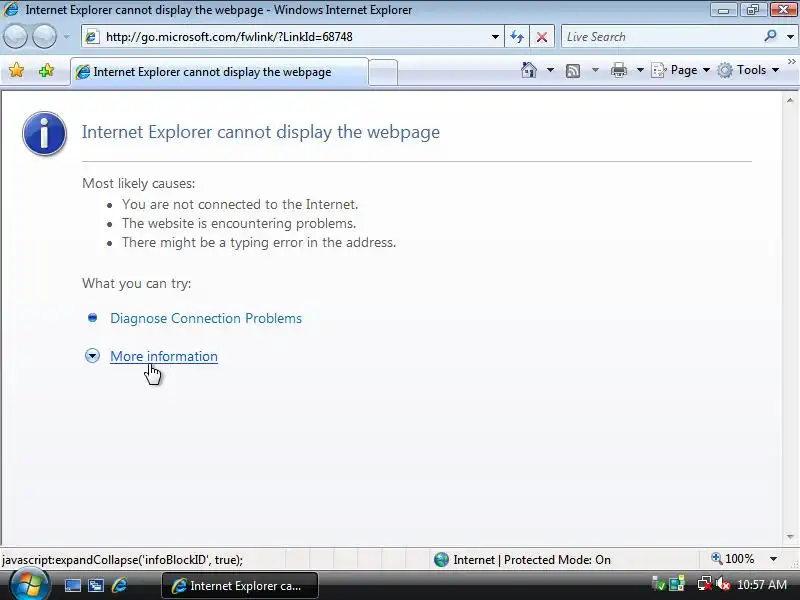Expand the Print options dropdown arrow
The width and height of the screenshot is (800, 600).
640,70
